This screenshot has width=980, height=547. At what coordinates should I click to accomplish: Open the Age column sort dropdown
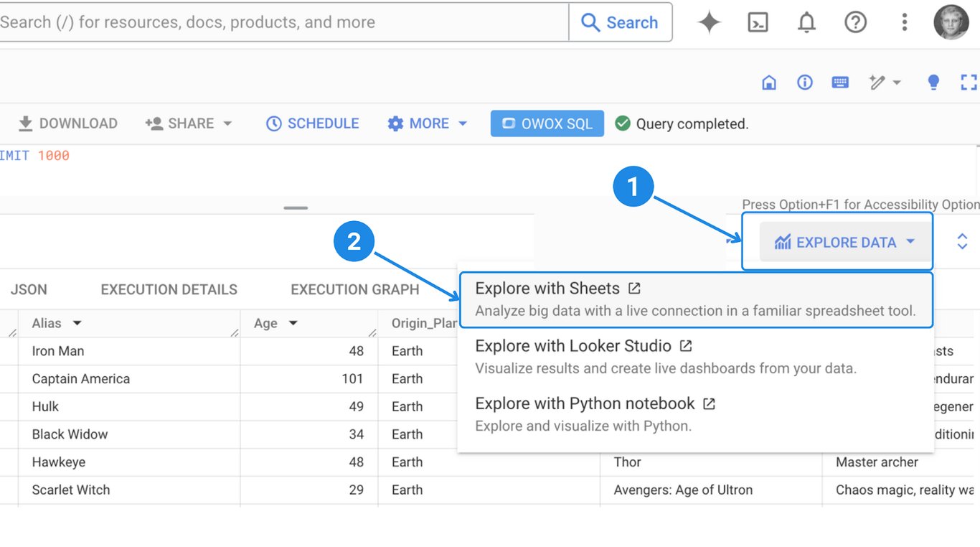(x=293, y=323)
